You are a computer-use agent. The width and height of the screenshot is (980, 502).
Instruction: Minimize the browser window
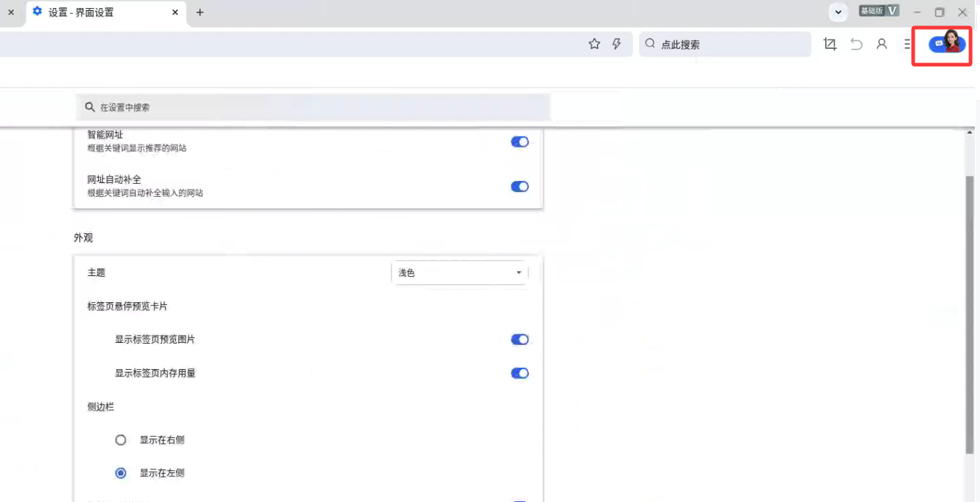pyautogui.click(x=918, y=12)
